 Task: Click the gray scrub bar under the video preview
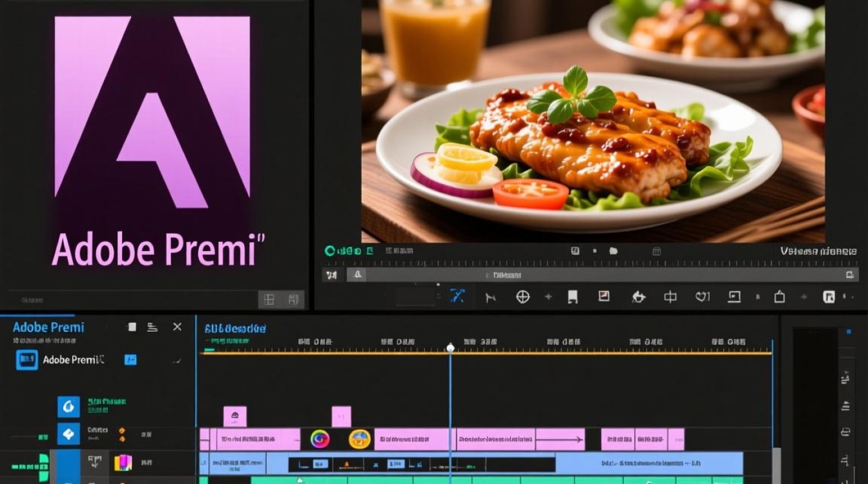pos(604,275)
